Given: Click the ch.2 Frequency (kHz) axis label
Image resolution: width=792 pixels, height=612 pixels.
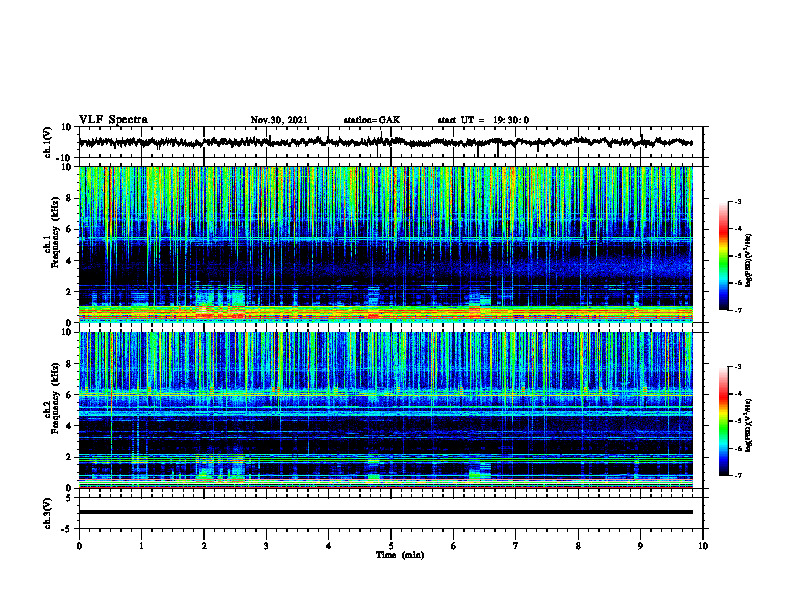Looking at the screenshot, I should [x=51, y=399].
